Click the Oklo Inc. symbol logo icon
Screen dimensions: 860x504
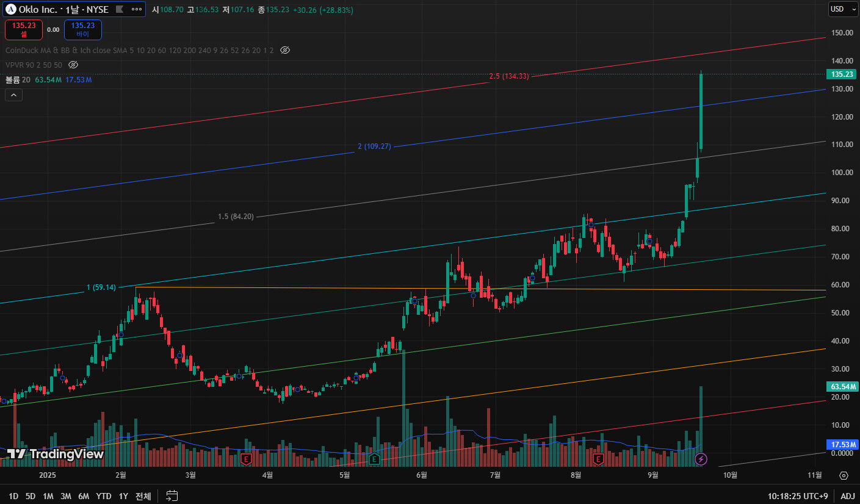[x=10, y=9]
